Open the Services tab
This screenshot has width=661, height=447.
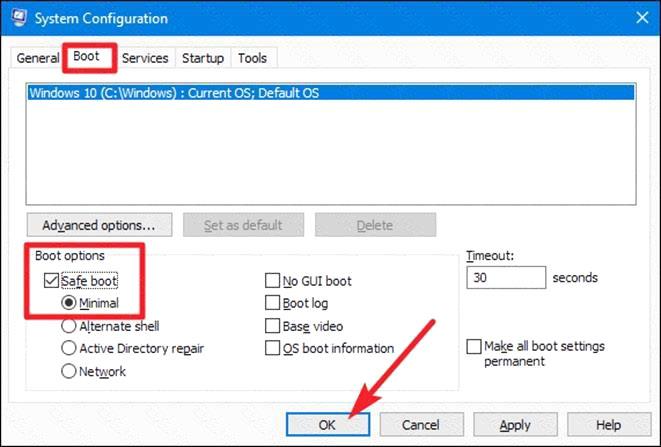click(x=145, y=58)
